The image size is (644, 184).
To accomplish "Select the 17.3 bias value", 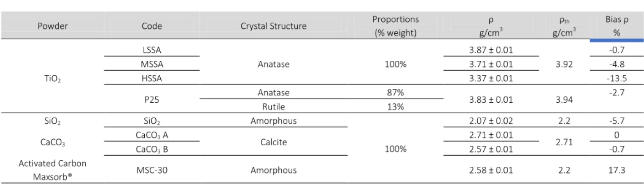I will [x=617, y=170].
